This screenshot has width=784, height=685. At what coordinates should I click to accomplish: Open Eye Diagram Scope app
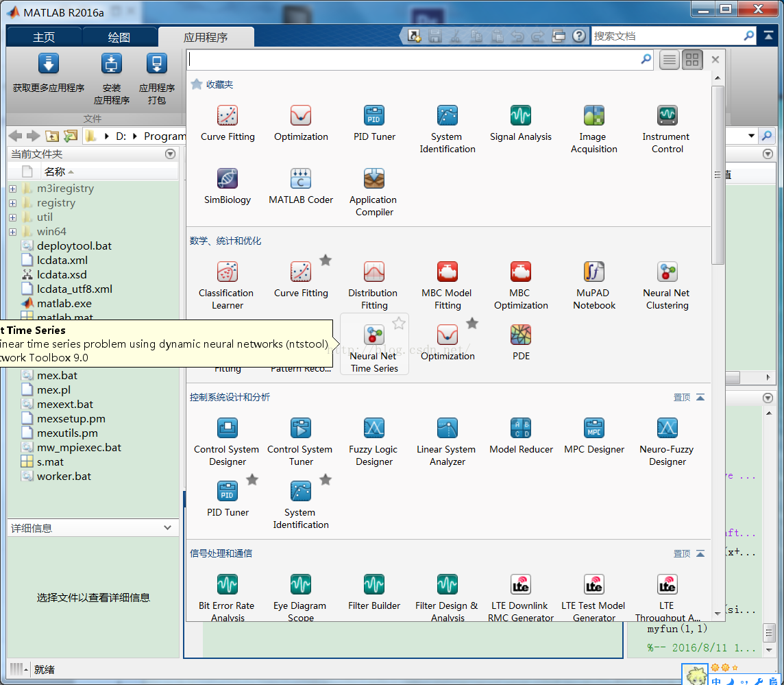301,597
